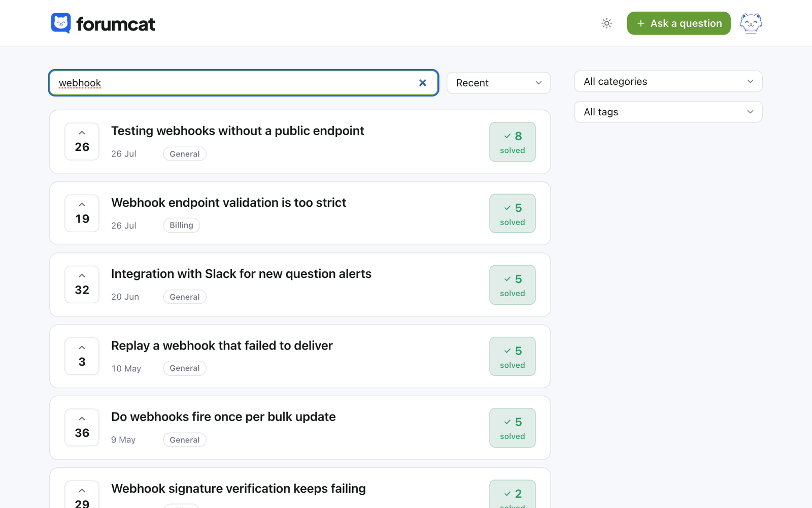Open the forumcat logo home link
This screenshot has height=508, width=812.
103,23
